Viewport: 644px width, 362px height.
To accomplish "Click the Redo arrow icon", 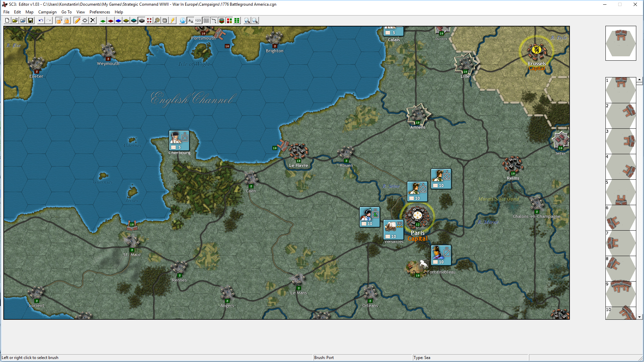I will click(49, 21).
